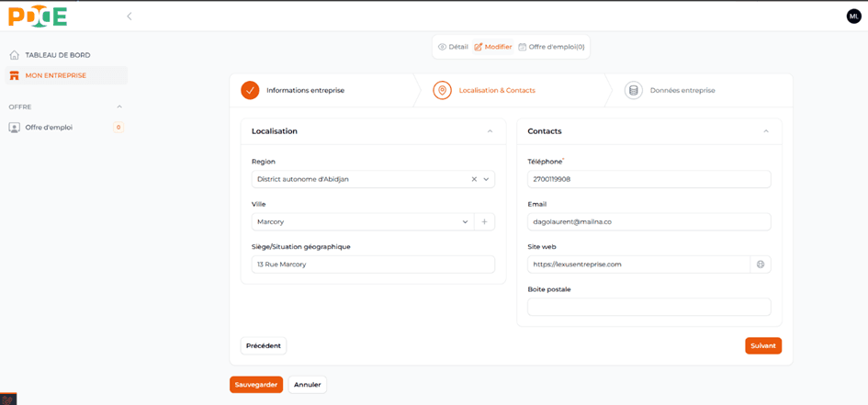Switch to the Détail tab

453,47
